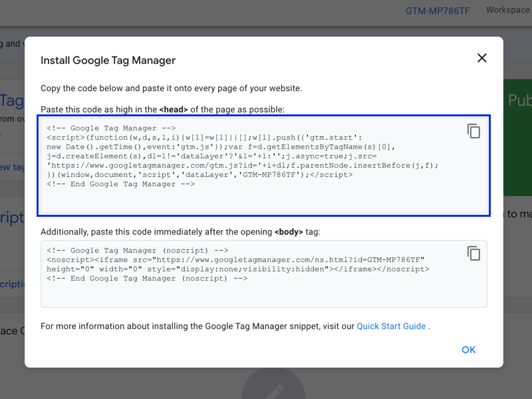Screen dimensions: 532x399
Task: Focus the head code snippet box
Action: (265, 199)
